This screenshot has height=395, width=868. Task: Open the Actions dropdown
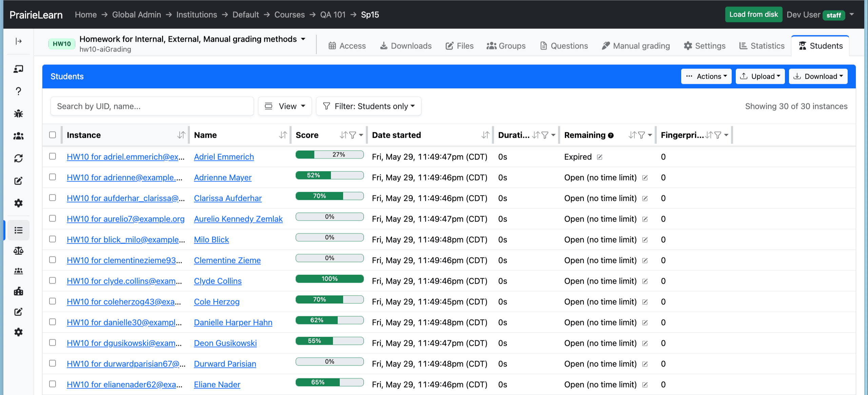tap(706, 76)
